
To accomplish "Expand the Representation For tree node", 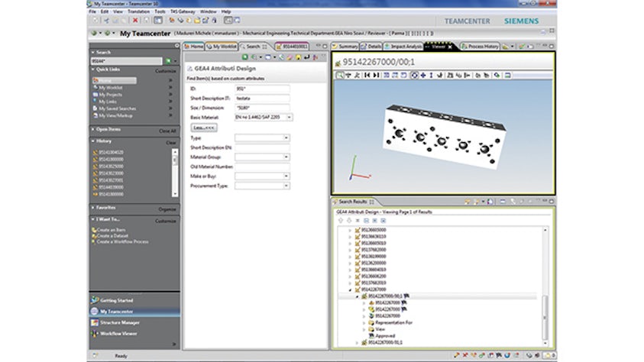I will coord(364,323).
